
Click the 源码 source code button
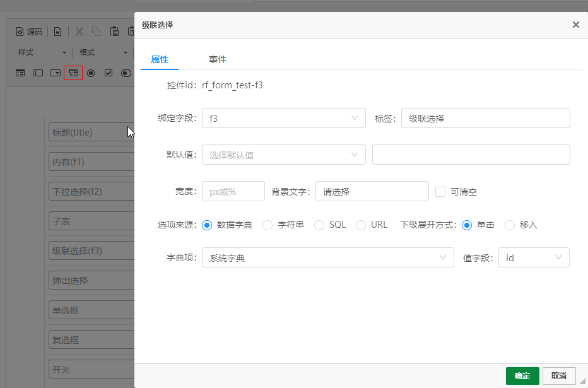tap(29, 32)
